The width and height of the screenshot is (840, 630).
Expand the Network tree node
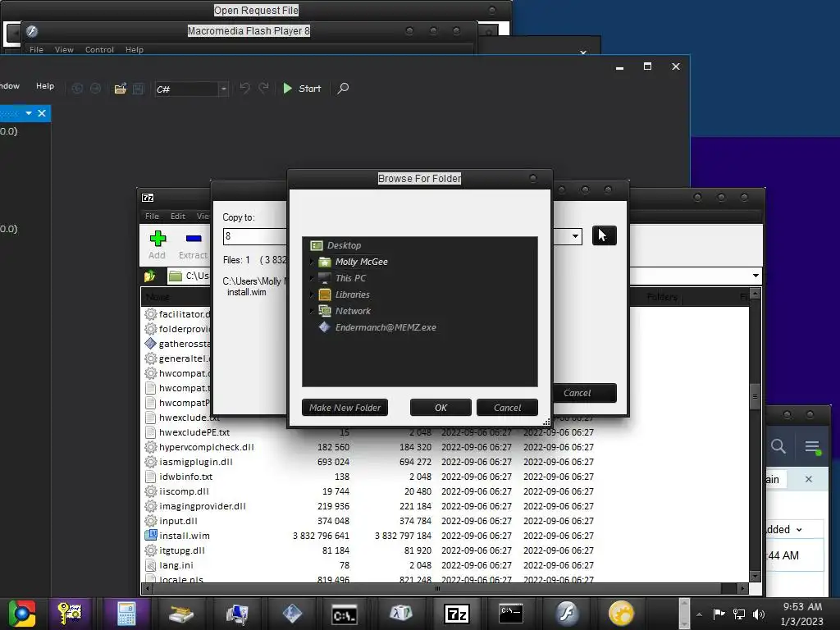[x=311, y=311]
